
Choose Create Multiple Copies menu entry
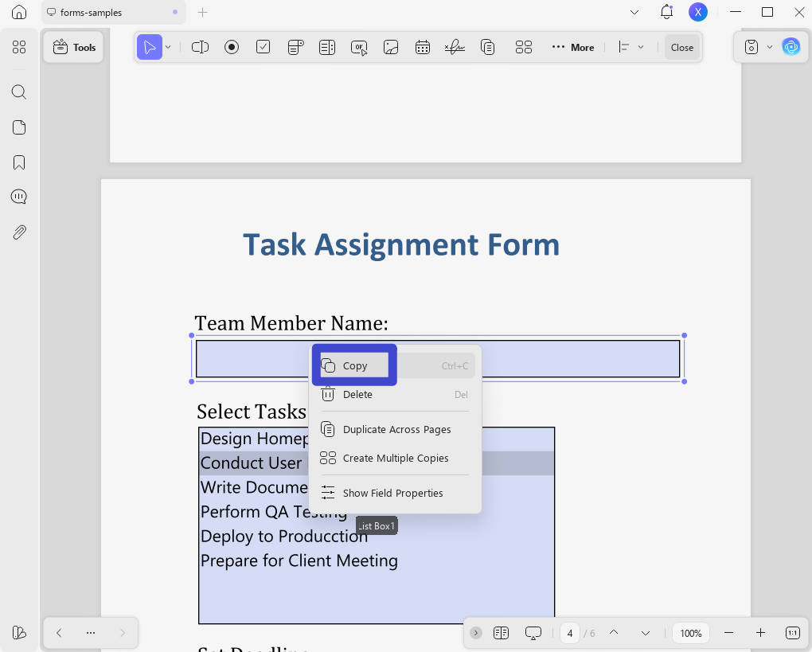[x=396, y=458]
